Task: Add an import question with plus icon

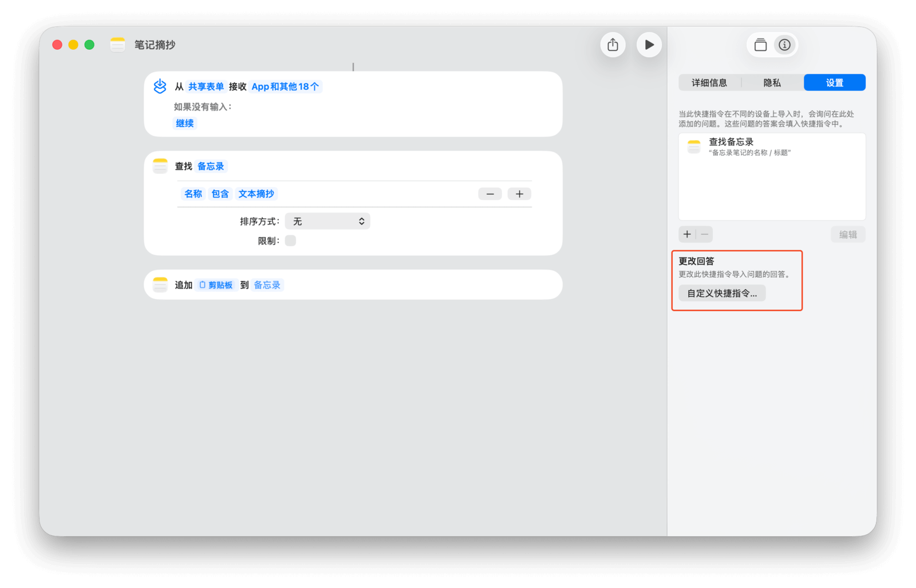Action: coord(687,234)
